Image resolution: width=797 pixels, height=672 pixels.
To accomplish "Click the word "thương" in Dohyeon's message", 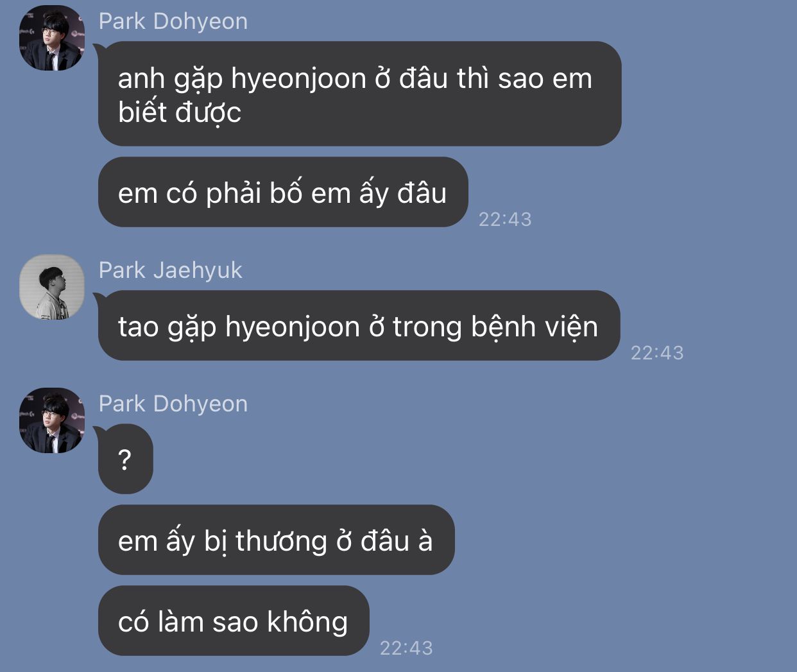I will 282,542.
